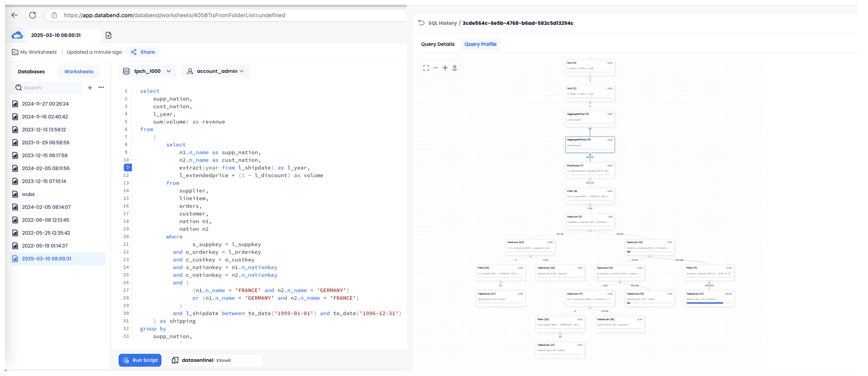
Task: Open the wubx worksheet
Action: (x=58, y=194)
